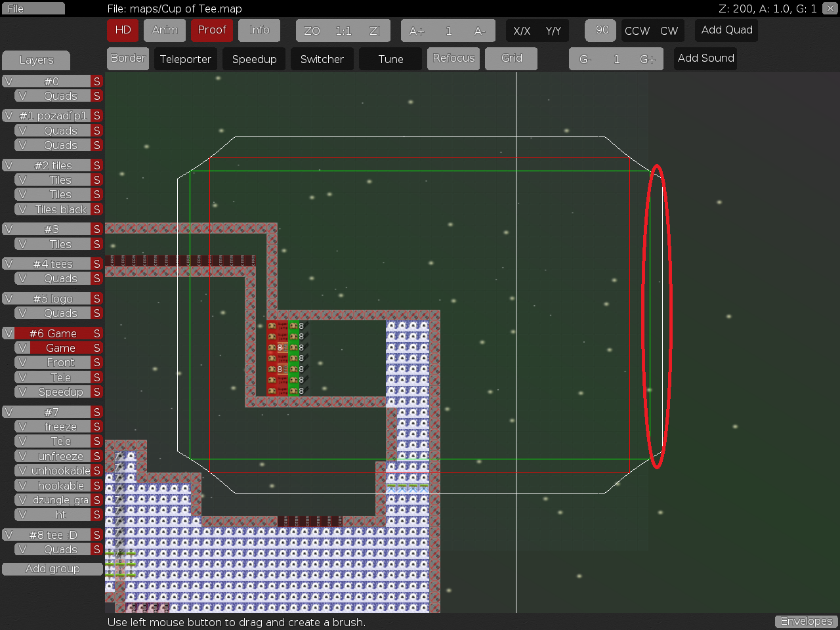Select the #1 pozadí p1 group

click(52, 115)
